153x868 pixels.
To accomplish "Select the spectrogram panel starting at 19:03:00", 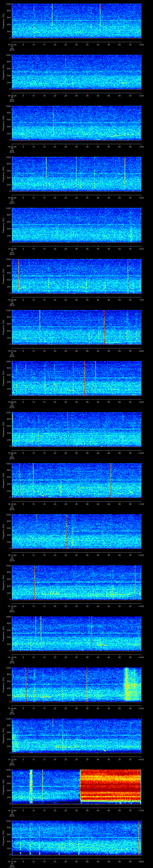I will tap(76, 123).
